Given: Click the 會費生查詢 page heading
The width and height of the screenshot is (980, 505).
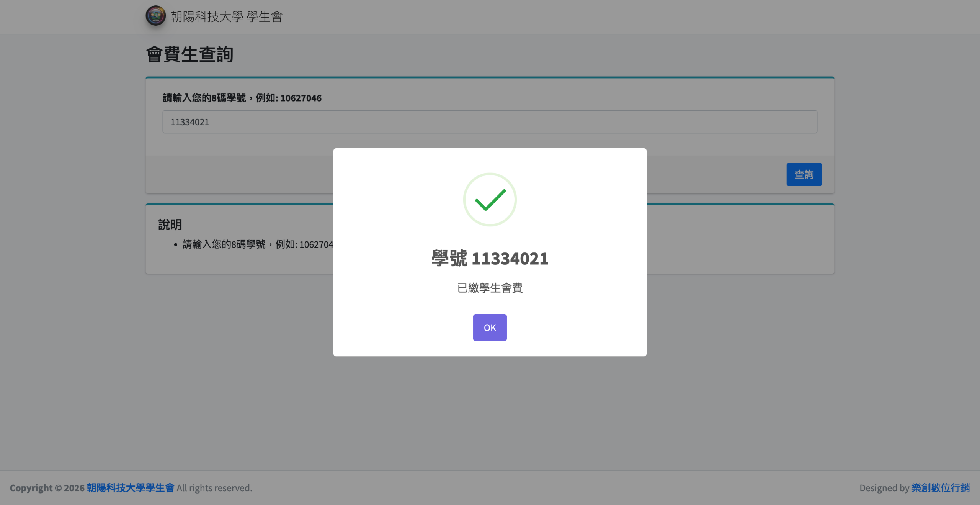Looking at the screenshot, I should click(189, 54).
